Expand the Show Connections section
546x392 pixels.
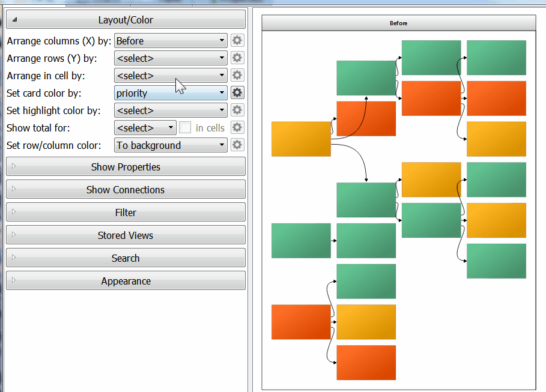[126, 190]
